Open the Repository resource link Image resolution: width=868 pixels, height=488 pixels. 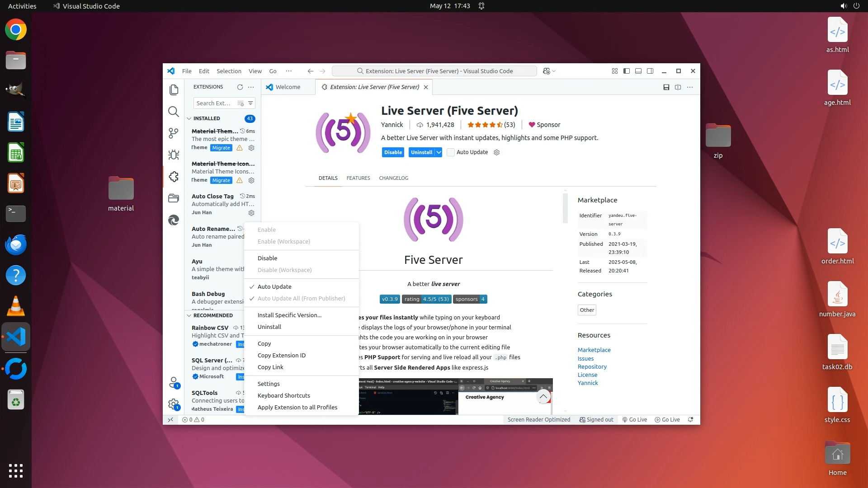(592, 366)
